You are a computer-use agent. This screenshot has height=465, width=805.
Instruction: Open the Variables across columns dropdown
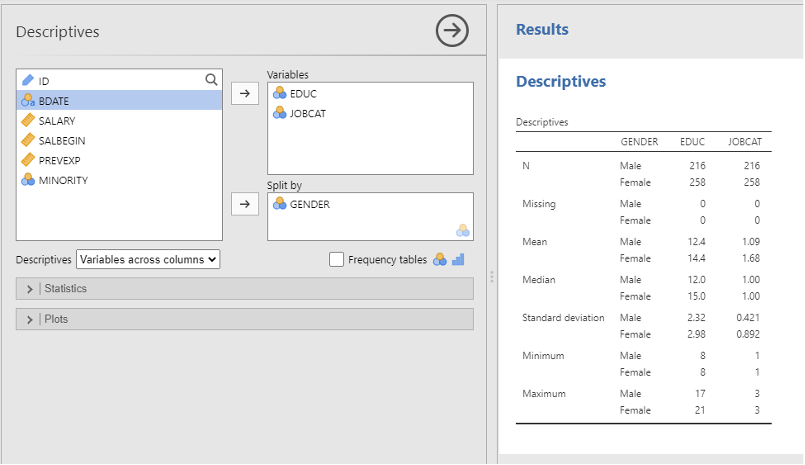coord(148,259)
